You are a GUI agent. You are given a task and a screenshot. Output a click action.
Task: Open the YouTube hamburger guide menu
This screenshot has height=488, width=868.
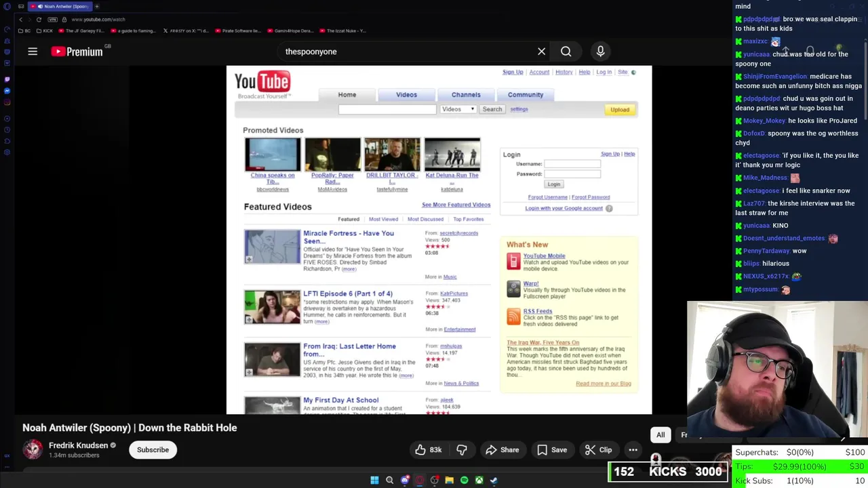pyautogui.click(x=33, y=52)
